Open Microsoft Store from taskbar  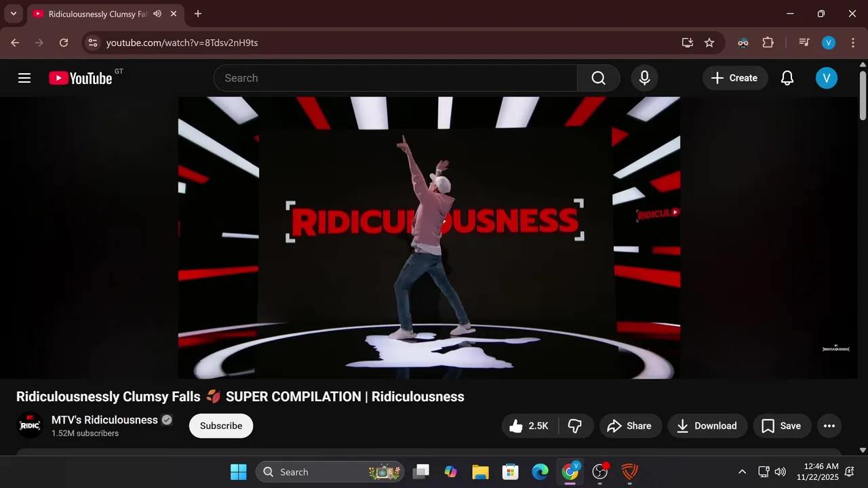click(510, 472)
